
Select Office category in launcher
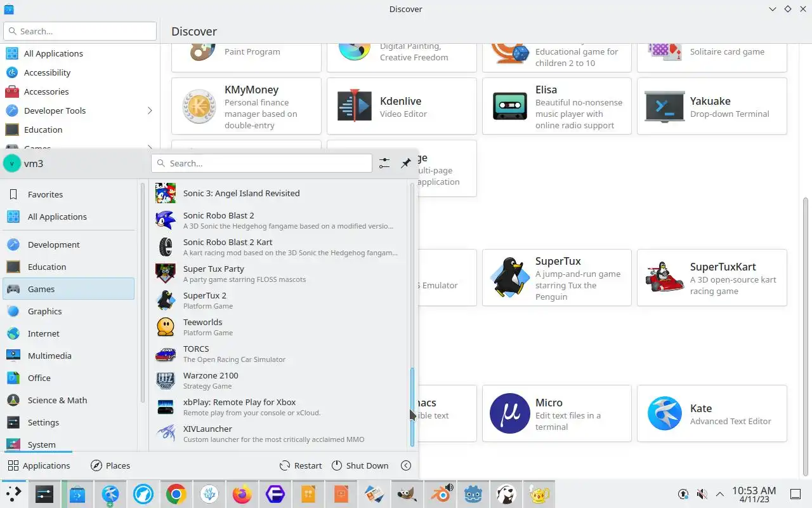[69, 378]
